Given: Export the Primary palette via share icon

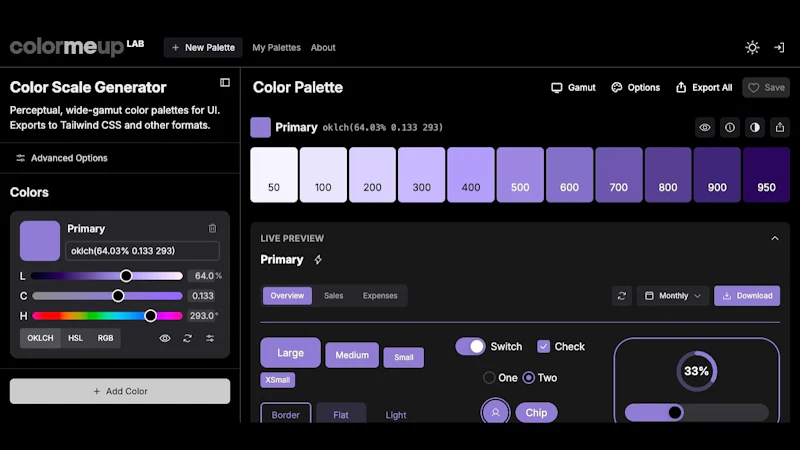Looking at the screenshot, I should (x=780, y=128).
